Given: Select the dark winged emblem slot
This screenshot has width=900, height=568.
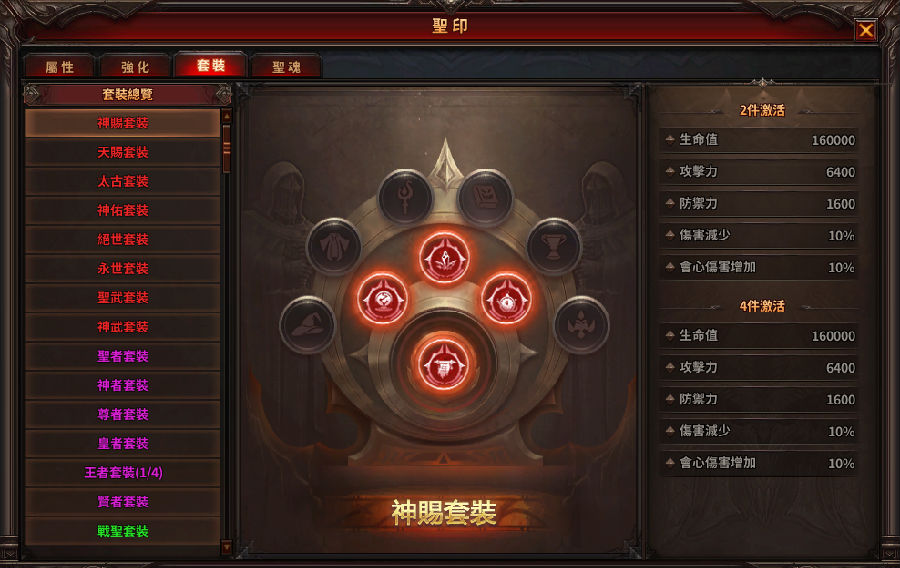Looking at the screenshot, I should point(581,325).
